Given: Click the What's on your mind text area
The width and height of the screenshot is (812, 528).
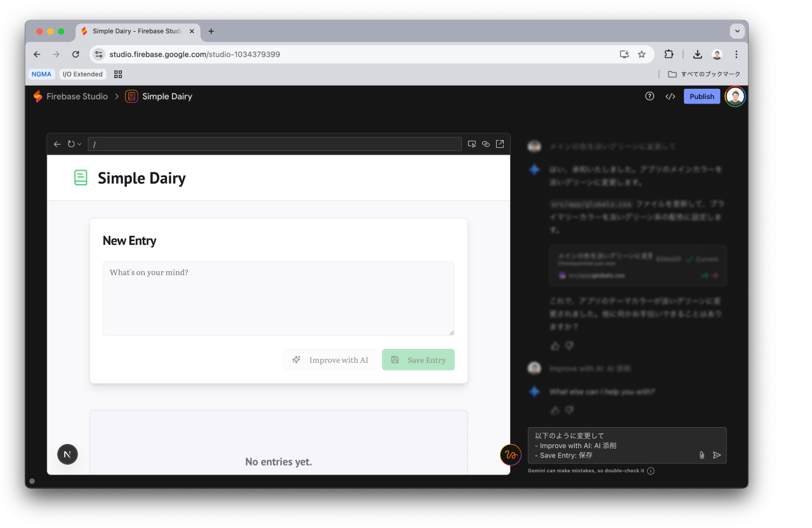Looking at the screenshot, I should click(278, 298).
